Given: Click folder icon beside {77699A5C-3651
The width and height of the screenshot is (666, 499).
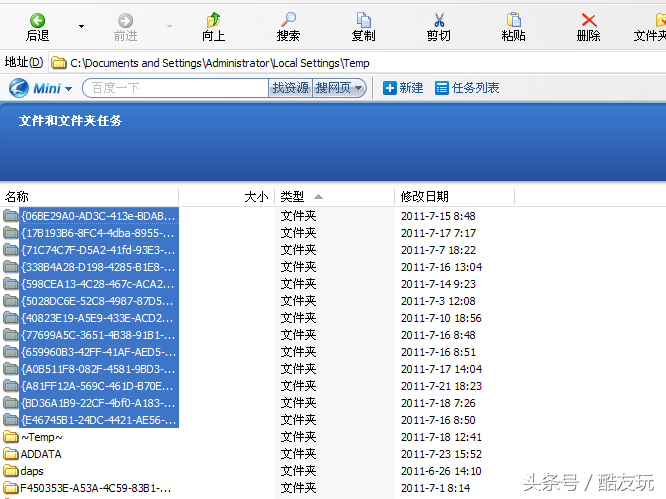Looking at the screenshot, I should (11, 335).
